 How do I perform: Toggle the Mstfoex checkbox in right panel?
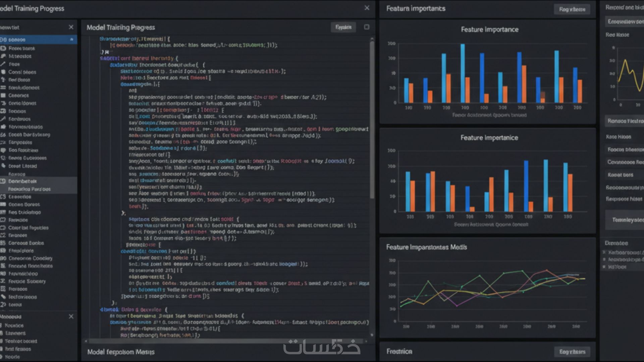point(604,267)
